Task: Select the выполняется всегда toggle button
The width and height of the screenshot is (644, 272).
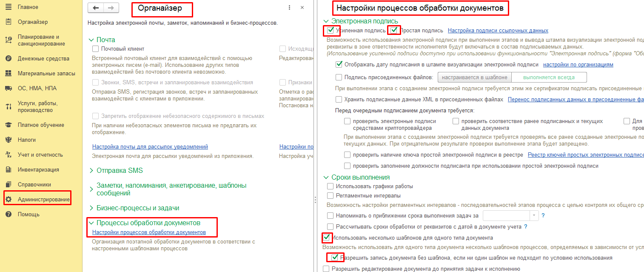Action: click(549, 77)
